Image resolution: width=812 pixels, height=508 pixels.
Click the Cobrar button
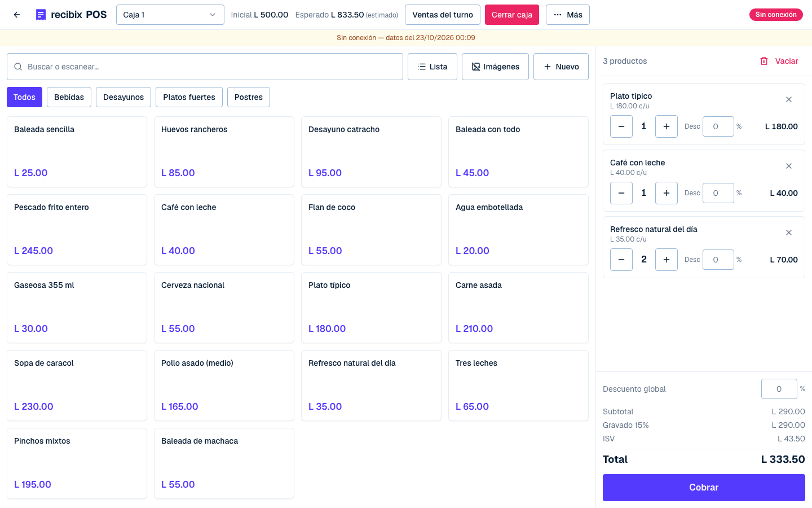click(704, 488)
